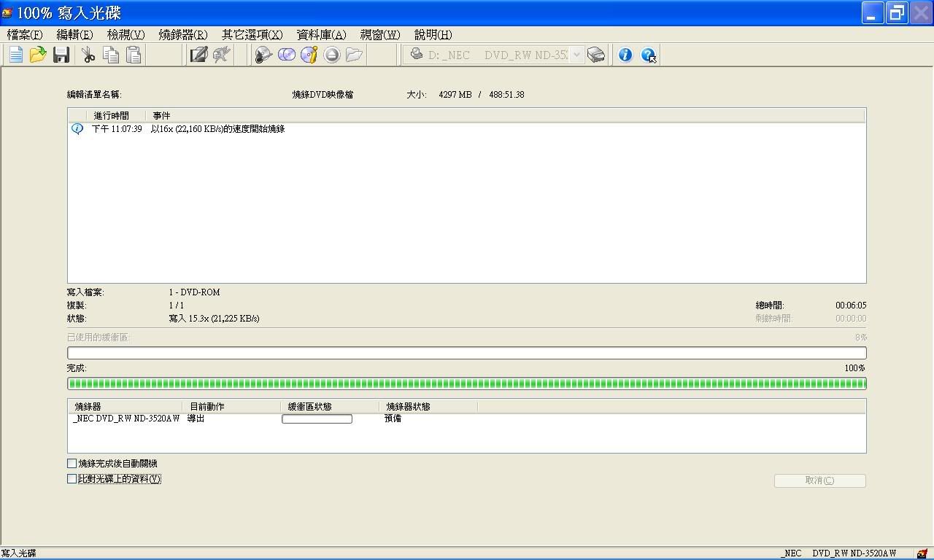The image size is (934, 560).
Task: Click the greyed-out icon right of the notepad
Action: pyautogui.click(x=222, y=55)
